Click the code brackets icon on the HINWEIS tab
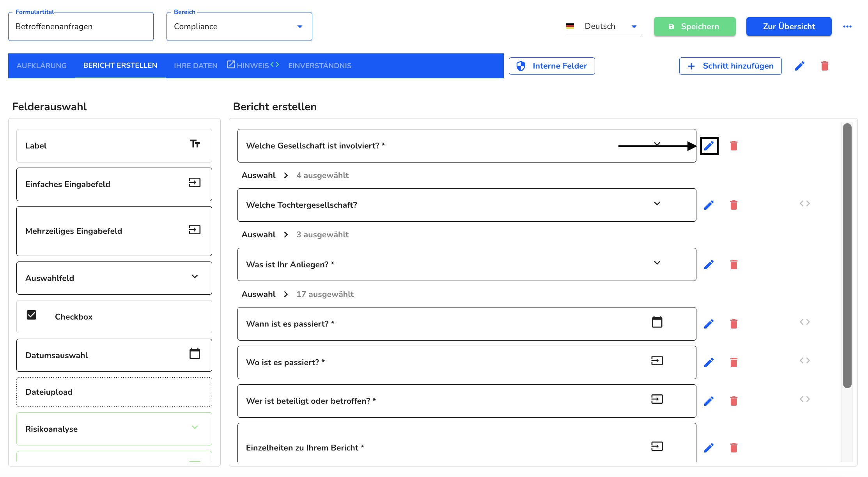 (x=275, y=65)
